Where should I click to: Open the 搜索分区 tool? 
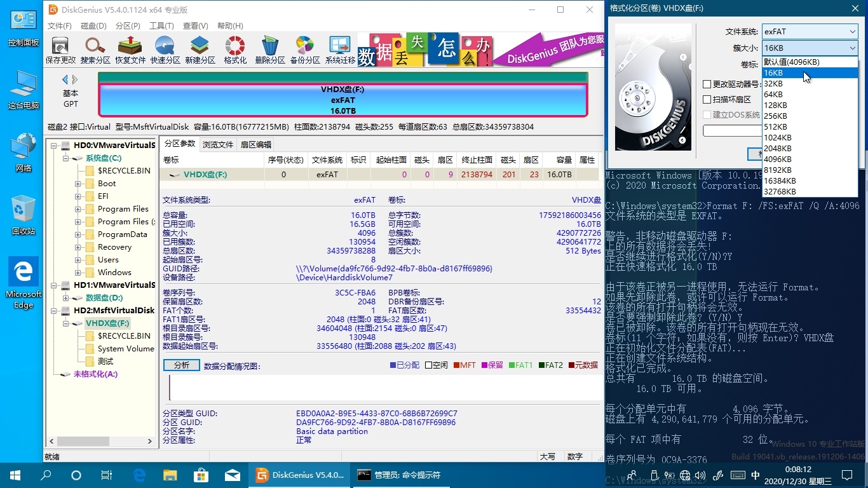(95, 50)
